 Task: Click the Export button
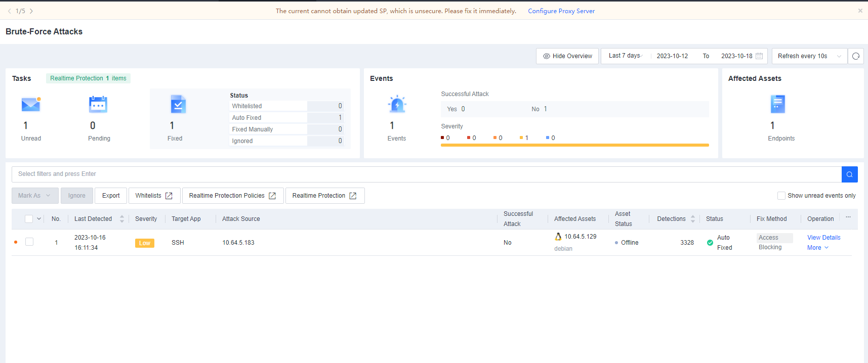[111, 196]
